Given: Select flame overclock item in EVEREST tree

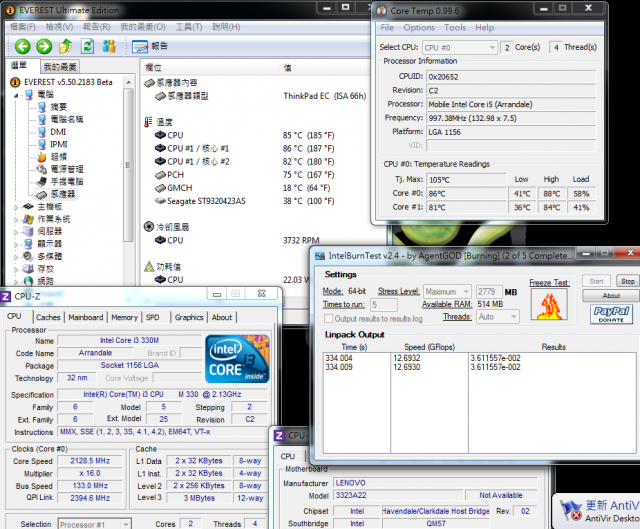Looking at the screenshot, I should [52, 157].
